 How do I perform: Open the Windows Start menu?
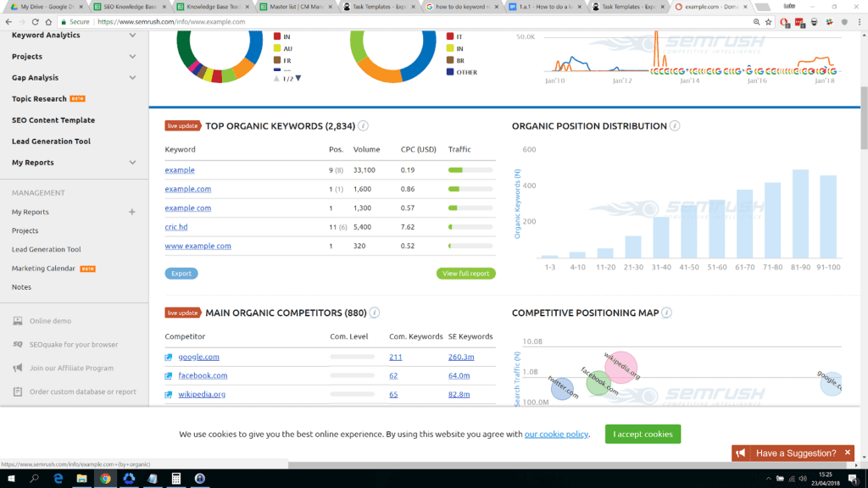10,479
